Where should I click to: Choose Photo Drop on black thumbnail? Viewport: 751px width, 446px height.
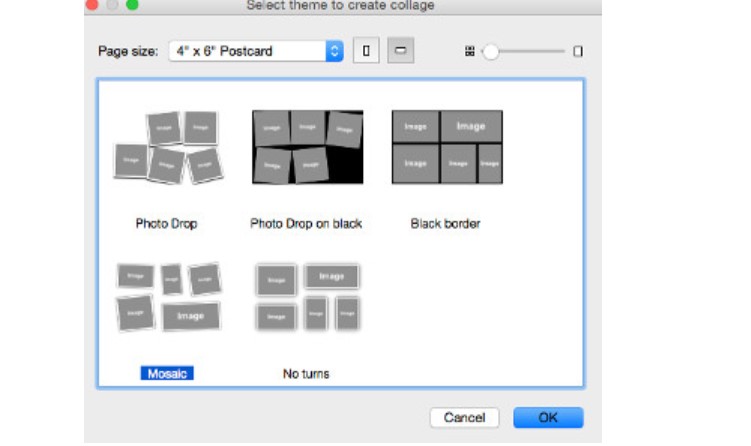307,147
